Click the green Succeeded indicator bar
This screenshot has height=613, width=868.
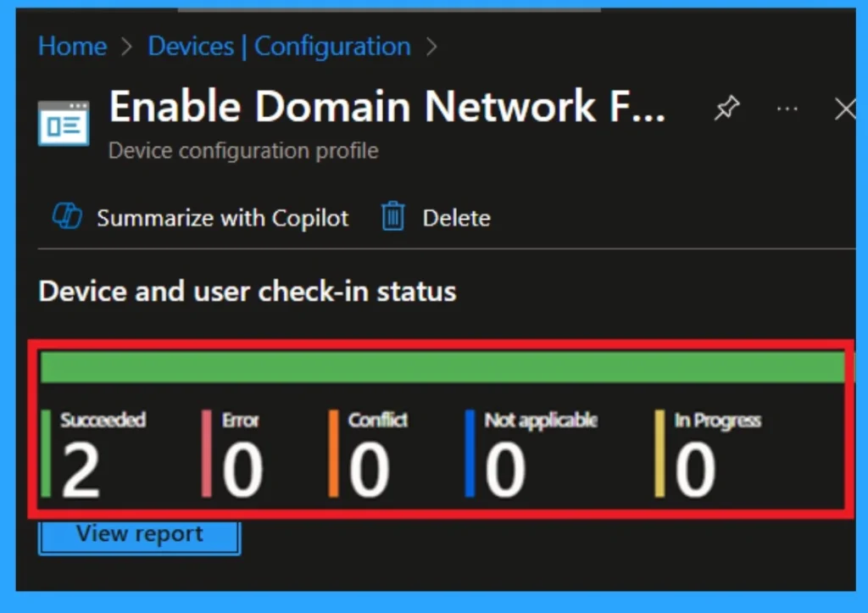pos(47,452)
